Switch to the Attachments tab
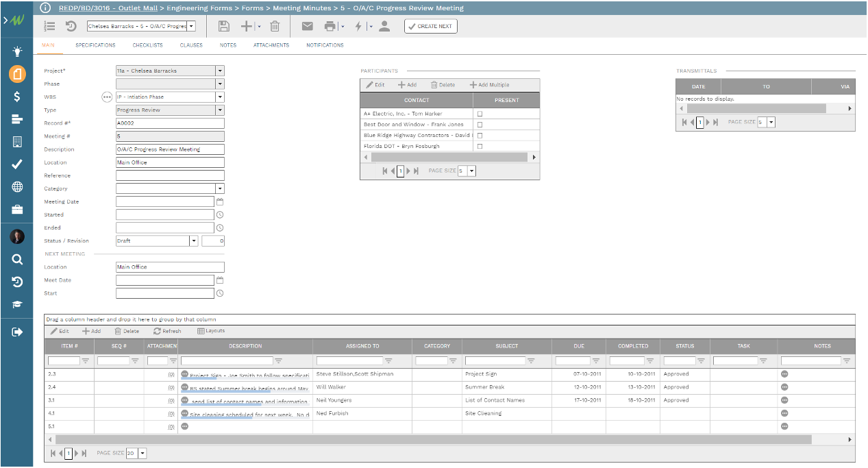The height and width of the screenshot is (468, 868). tap(271, 45)
